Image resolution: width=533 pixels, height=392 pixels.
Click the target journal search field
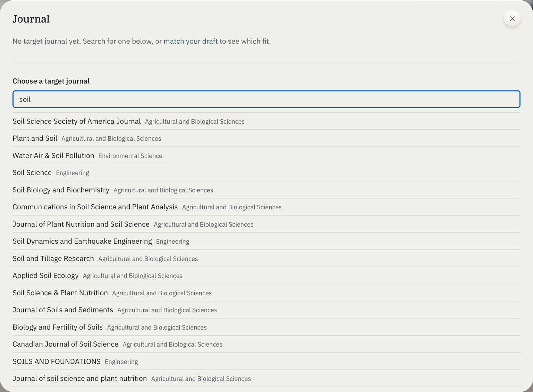coord(266,99)
